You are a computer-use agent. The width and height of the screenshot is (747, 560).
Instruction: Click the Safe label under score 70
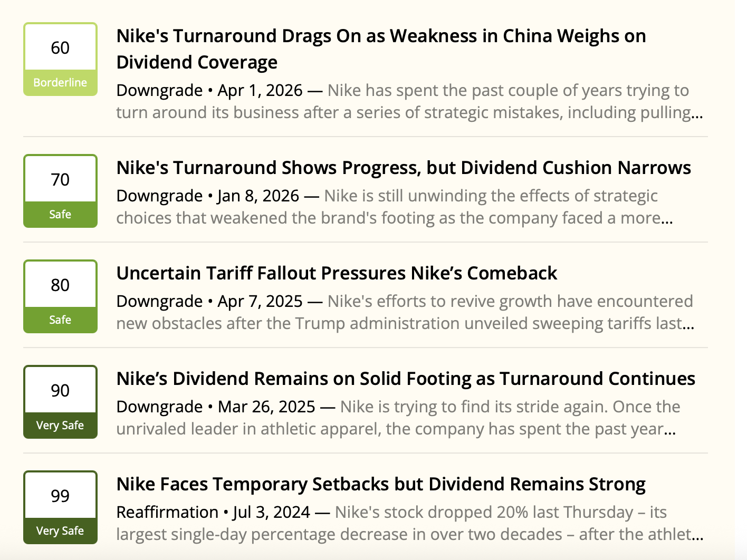pos(60,215)
